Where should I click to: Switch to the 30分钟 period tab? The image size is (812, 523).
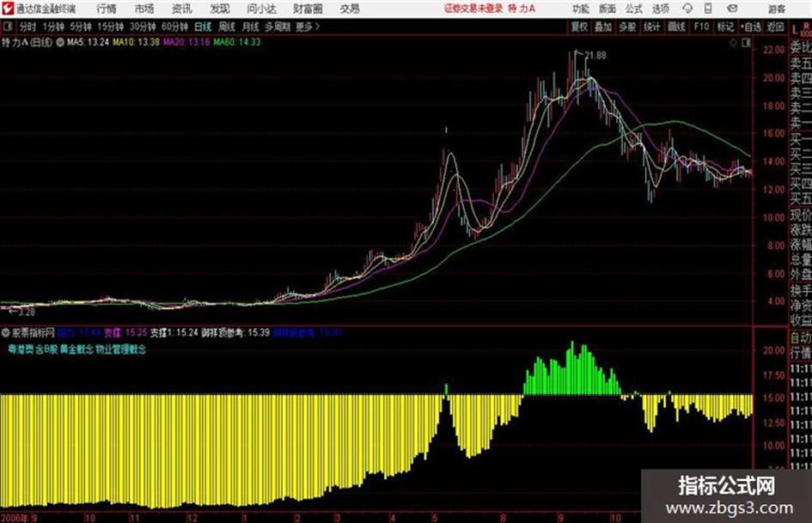(x=143, y=27)
